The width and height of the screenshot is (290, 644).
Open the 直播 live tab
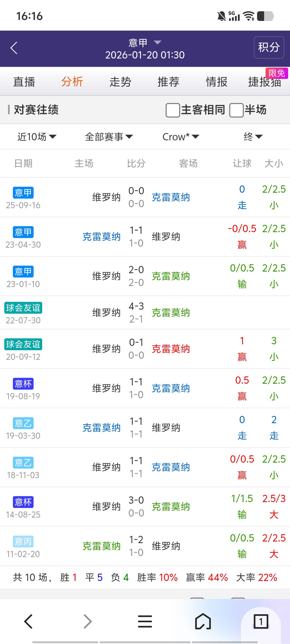24,82
